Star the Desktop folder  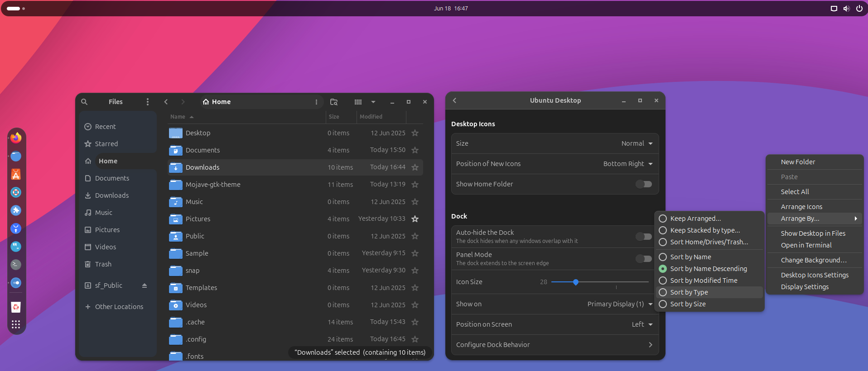(415, 133)
